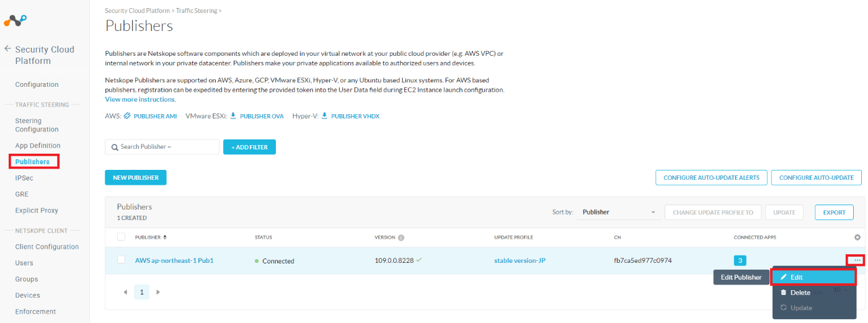Click into the Search Publisher field

click(x=162, y=147)
